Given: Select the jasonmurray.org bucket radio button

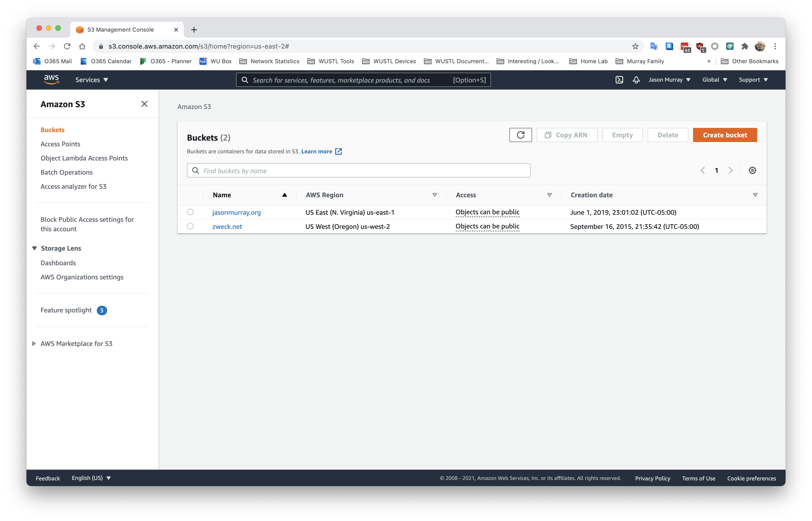Looking at the screenshot, I should click(x=190, y=212).
